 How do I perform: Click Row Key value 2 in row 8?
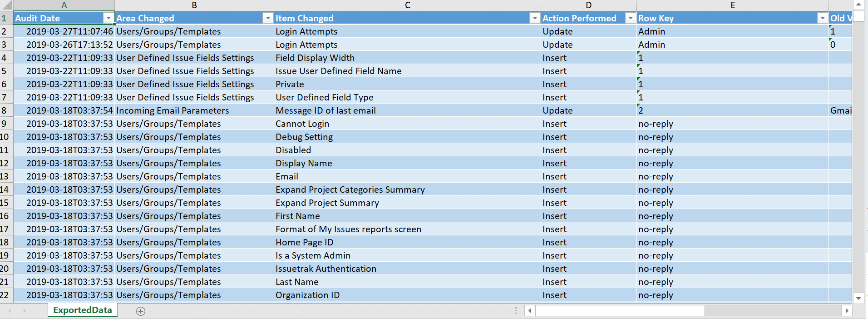[733, 110]
